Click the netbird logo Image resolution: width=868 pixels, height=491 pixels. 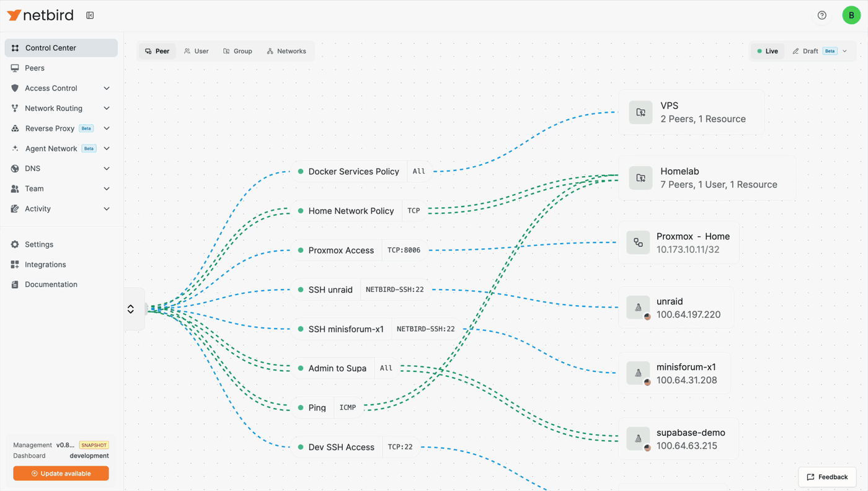[40, 15]
